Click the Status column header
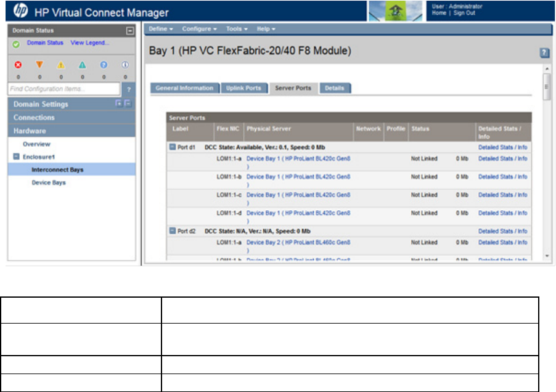This screenshot has height=392, width=556. pyautogui.click(x=420, y=129)
